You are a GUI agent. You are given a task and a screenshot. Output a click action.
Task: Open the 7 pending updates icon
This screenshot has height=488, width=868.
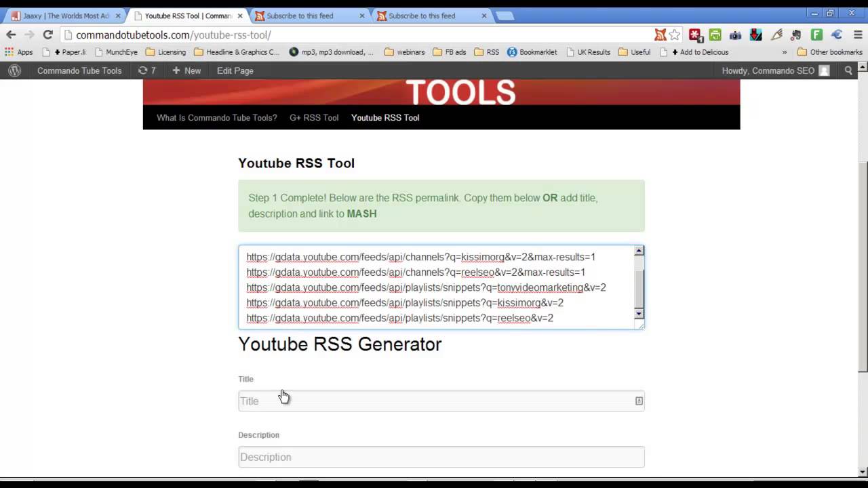coord(146,70)
